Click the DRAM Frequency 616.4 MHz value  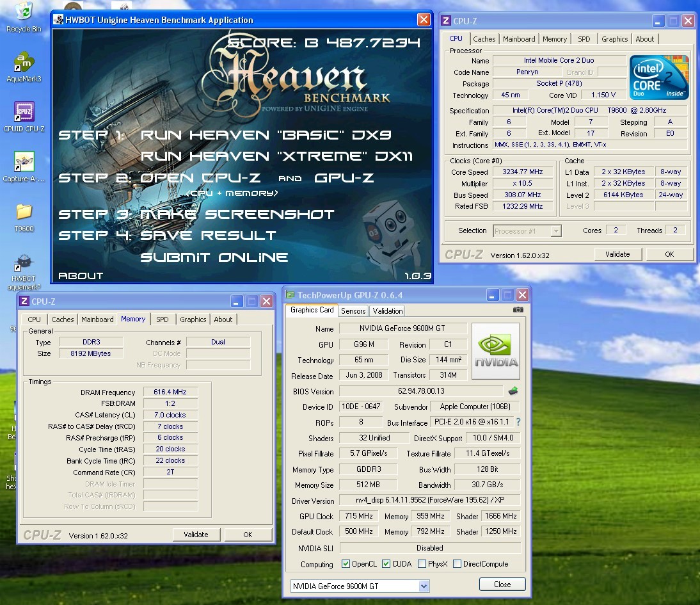[x=170, y=392]
